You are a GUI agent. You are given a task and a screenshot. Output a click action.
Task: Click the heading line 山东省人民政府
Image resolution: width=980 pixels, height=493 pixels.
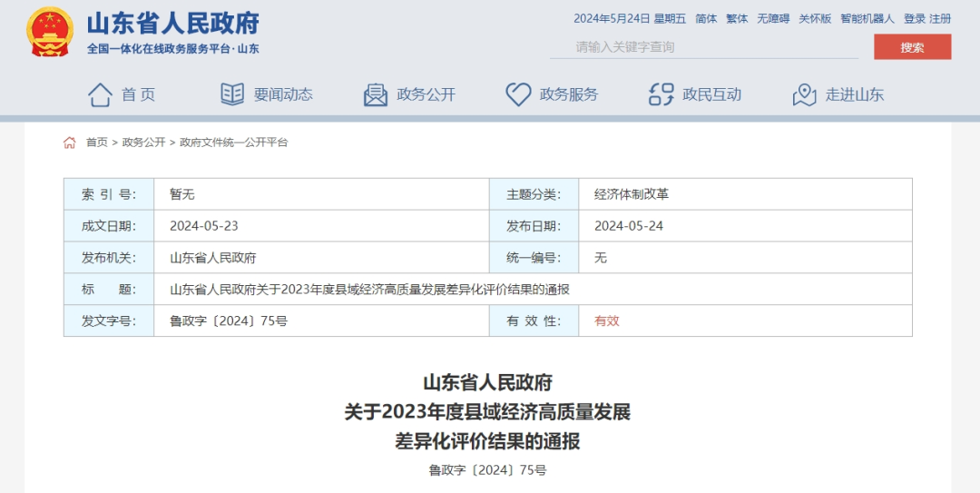click(x=487, y=381)
